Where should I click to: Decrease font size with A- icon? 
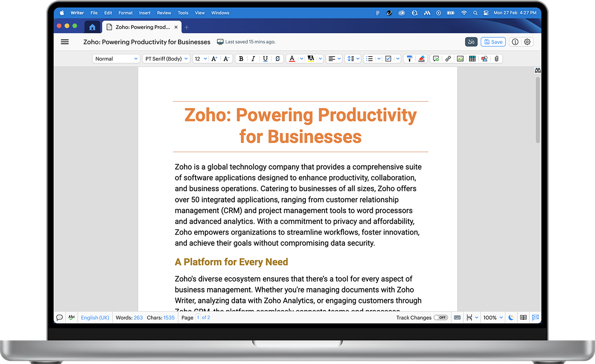point(226,59)
